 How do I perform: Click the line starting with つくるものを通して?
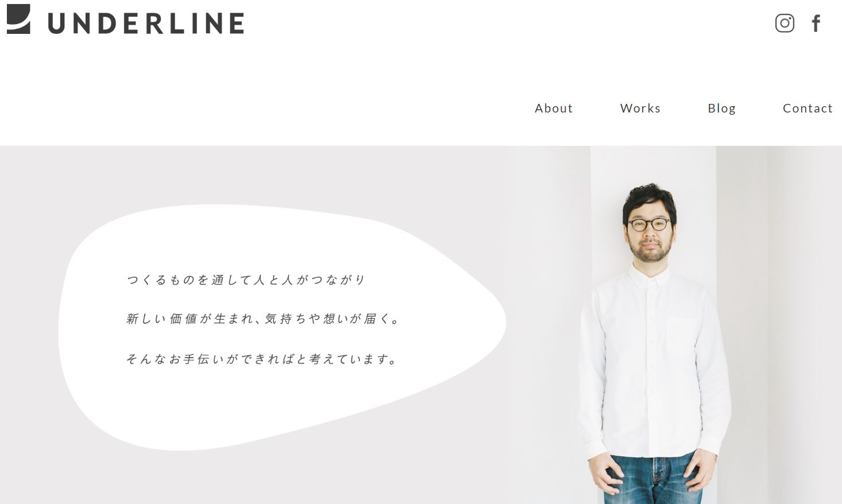click(x=246, y=280)
